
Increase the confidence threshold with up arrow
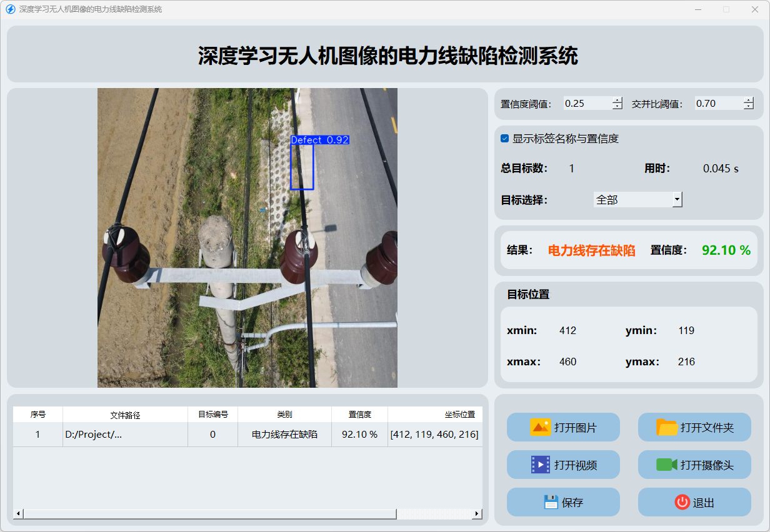[x=617, y=101]
